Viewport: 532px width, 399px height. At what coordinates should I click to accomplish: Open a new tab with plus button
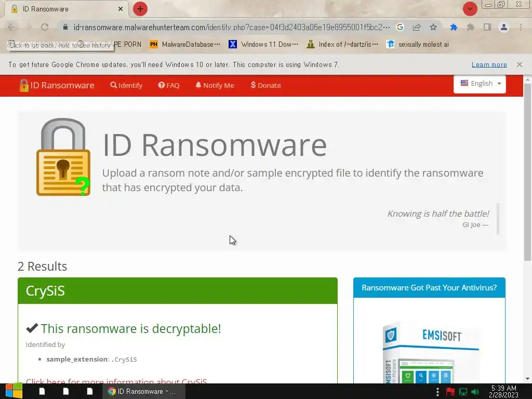pos(140,9)
